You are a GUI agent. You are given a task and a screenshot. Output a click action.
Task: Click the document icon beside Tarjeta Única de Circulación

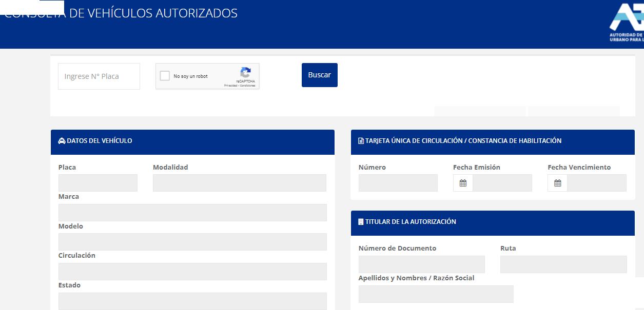(361, 141)
